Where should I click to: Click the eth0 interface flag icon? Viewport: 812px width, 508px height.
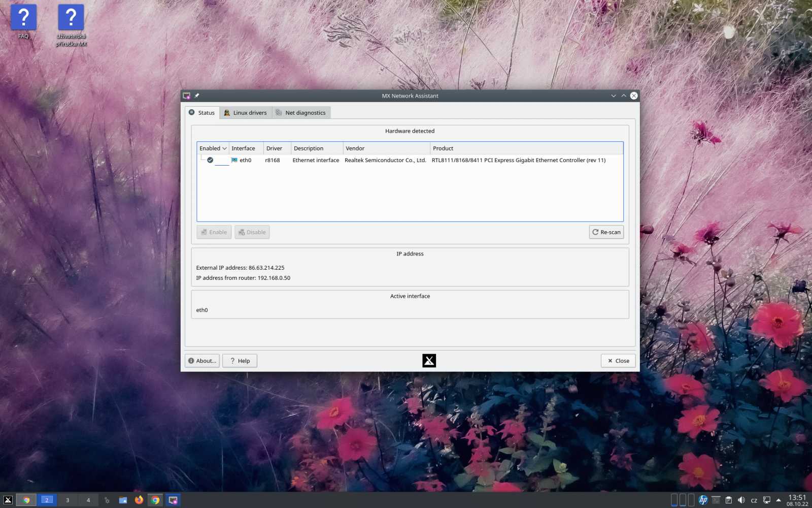[234, 160]
